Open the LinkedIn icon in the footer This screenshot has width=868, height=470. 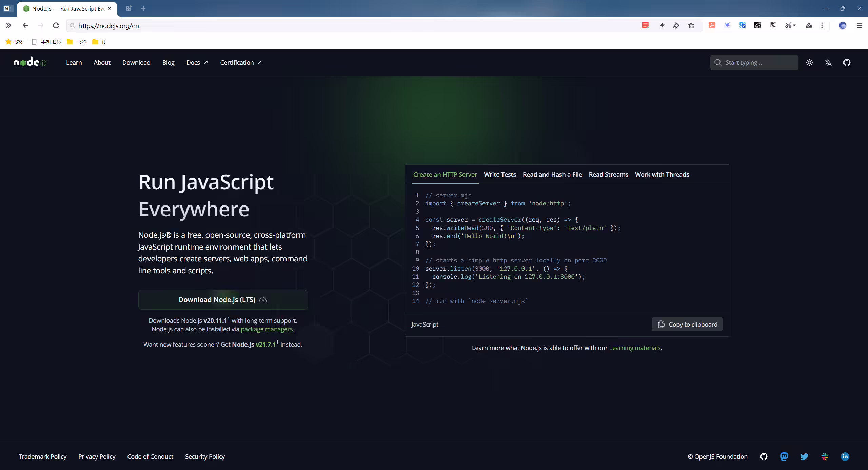tap(845, 456)
